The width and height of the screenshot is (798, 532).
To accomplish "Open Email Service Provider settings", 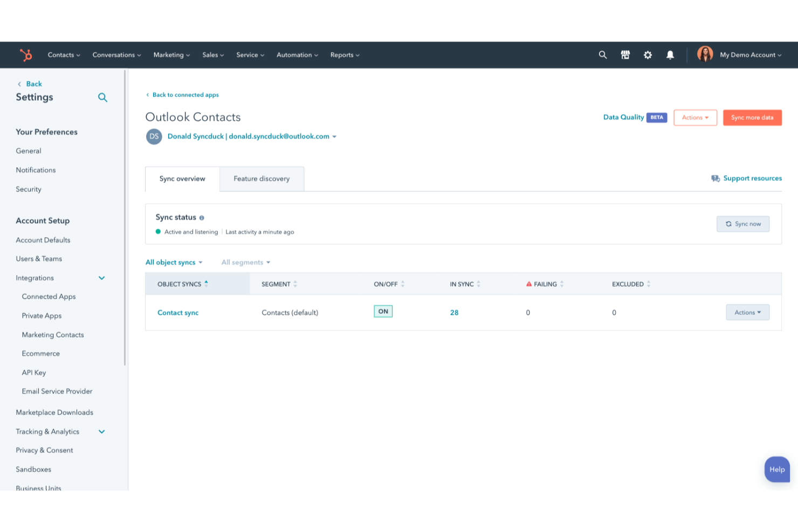I will tap(57, 391).
